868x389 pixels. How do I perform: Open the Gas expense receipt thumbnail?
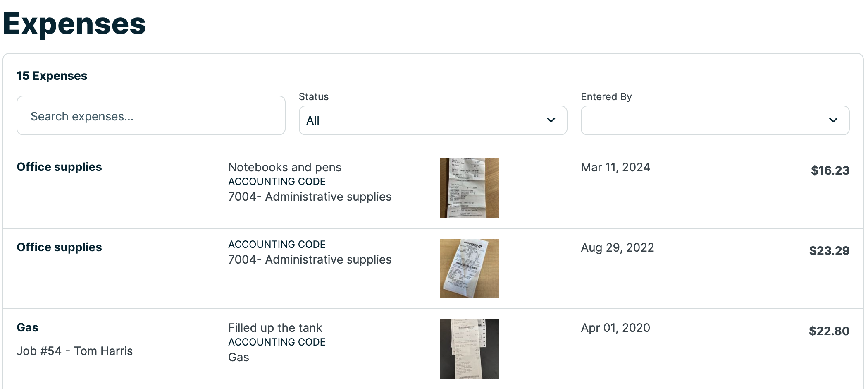pos(469,349)
